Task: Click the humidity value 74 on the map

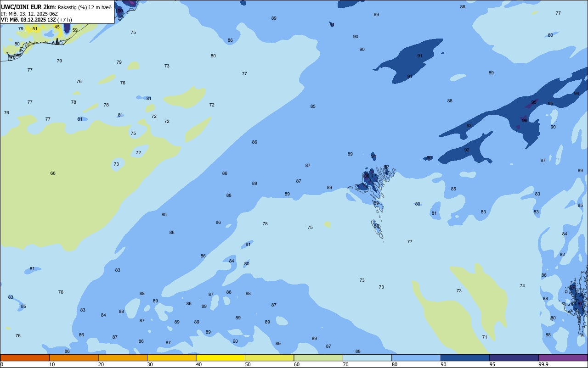Action: [522, 286]
